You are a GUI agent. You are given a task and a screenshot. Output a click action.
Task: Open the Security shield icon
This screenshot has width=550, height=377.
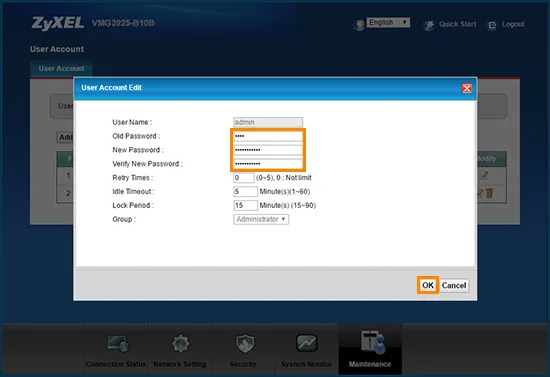tap(244, 344)
